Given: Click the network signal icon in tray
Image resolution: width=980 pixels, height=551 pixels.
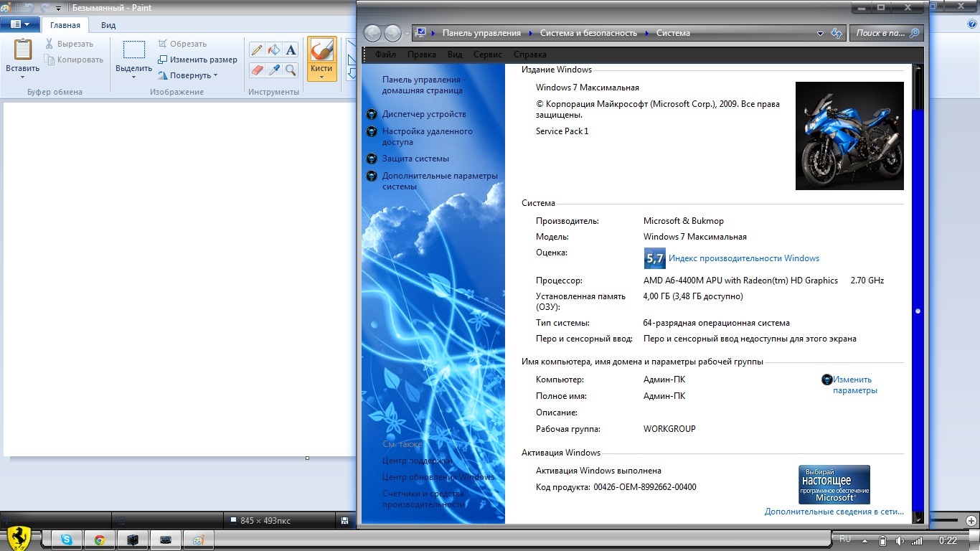Looking at the screenshot, I should pyautogui.click(x=916, y=541).
